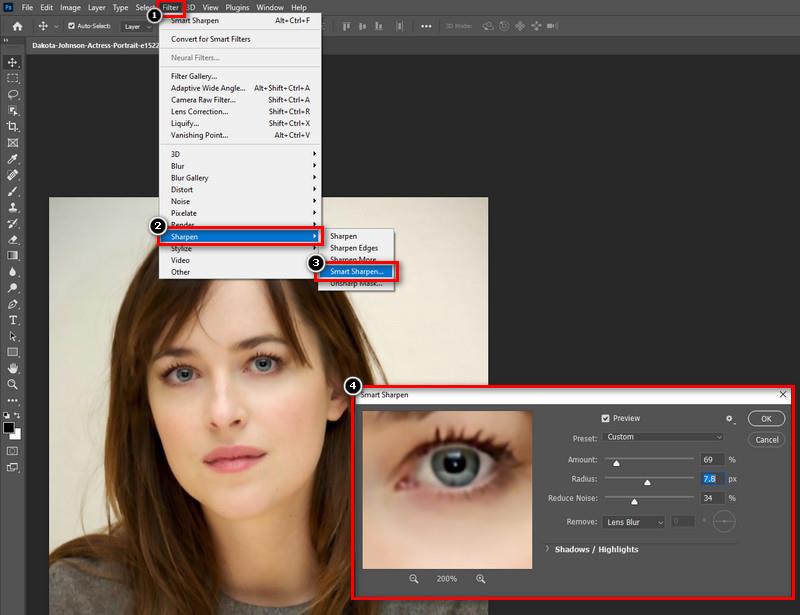Screen dimensions: 800x615
Task: Select the Eyedropper tool
Action: [x=13, y=159]
